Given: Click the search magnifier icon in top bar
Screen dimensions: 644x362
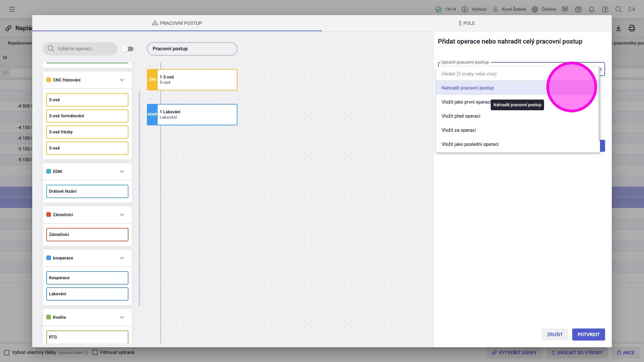Looking at the screenshot, I should click(619, 9).
